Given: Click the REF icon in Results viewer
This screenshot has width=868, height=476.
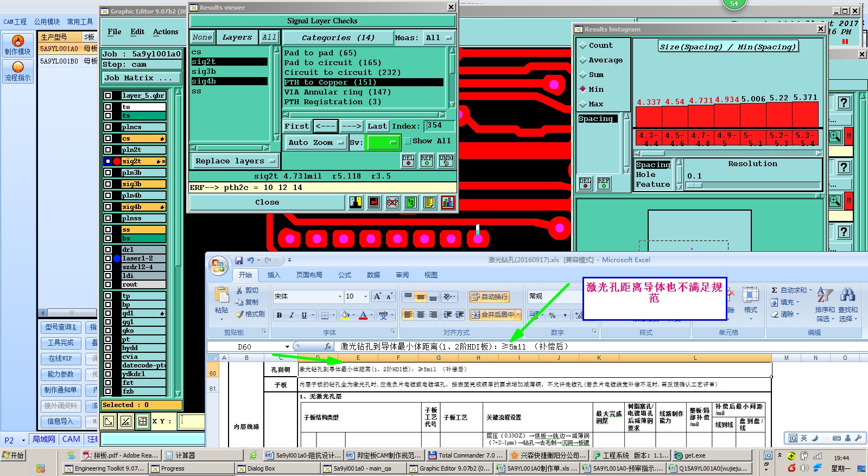Looking at the screenshot, I should pyautogui.click(x=427, y=160).
